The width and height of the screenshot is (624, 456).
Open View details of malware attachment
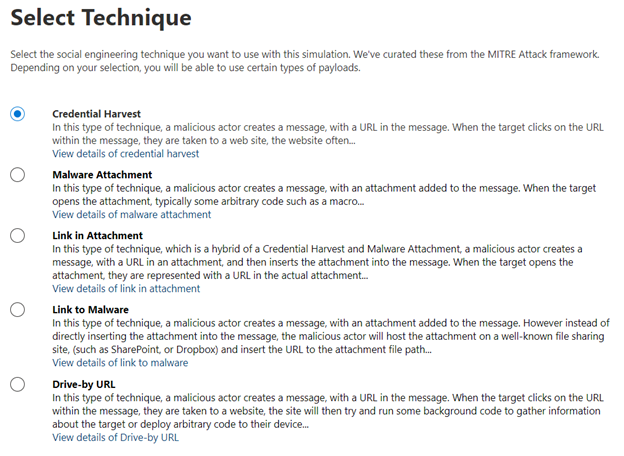coord(131,214)
